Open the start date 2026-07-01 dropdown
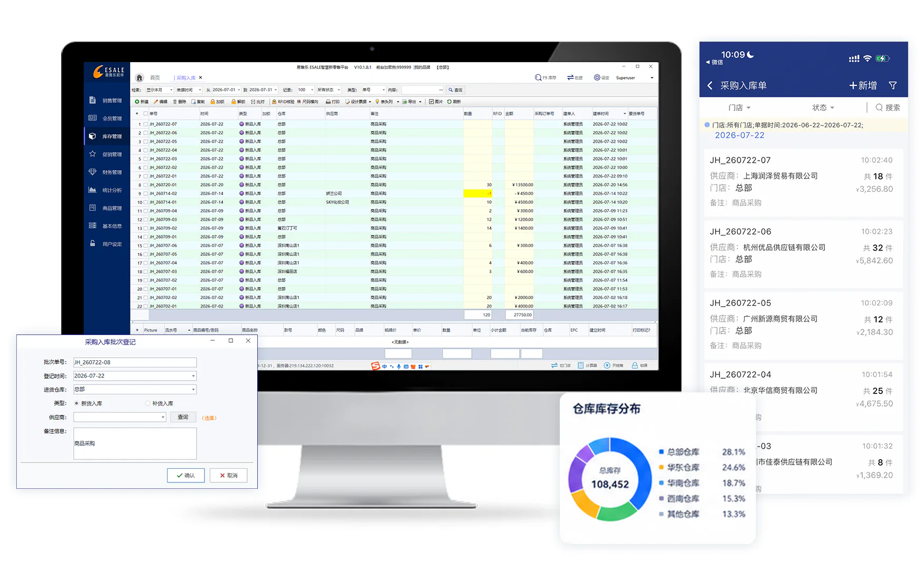Image resolution: width=924 pixels, height=572 pixels. (x=227, y=90)
